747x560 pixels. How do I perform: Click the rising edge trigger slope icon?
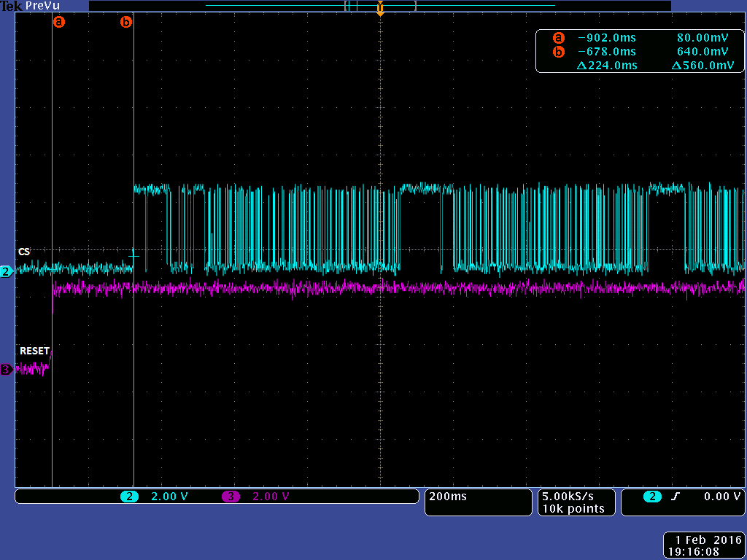tap(675, 496)
